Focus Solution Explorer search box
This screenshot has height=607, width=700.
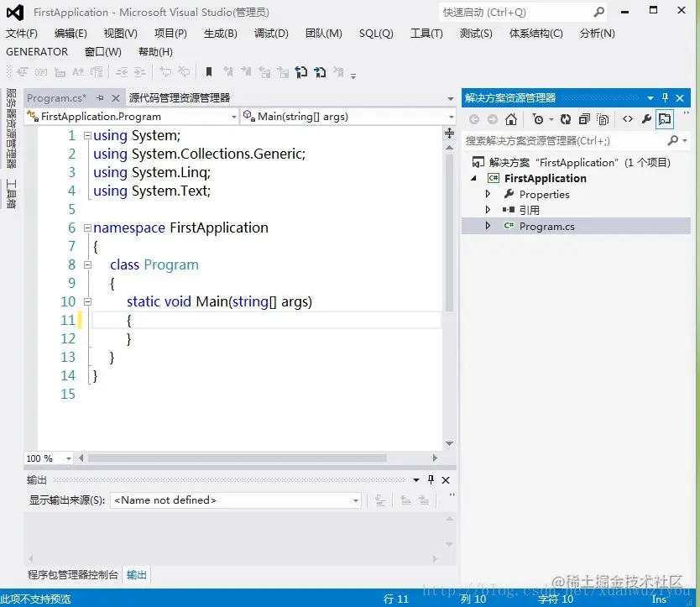[x=564, y=141]
